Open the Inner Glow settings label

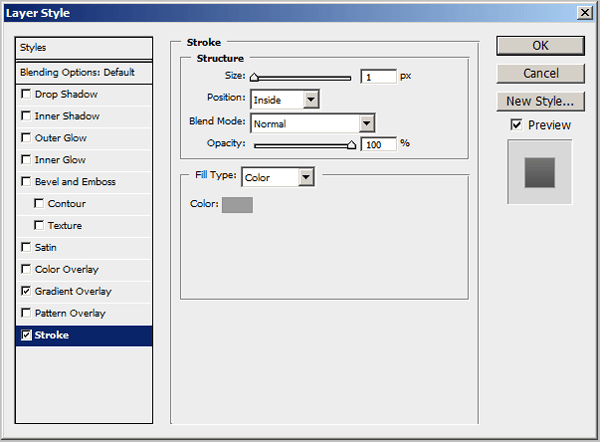pos(60,160)
